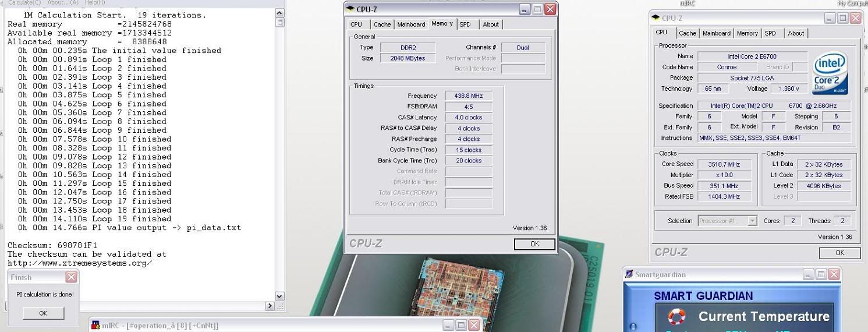868x332 pixels.
Task: Click the Intel Core 2 Duo logo
Action: point(830,73)
